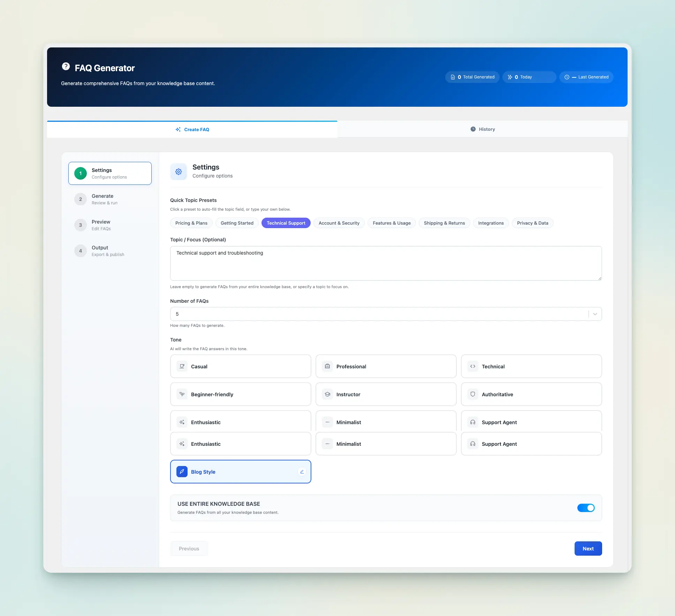Click into the Topic / Focus text area
Image resolution: width=675 pixels, height=616 pixels.
386,263
